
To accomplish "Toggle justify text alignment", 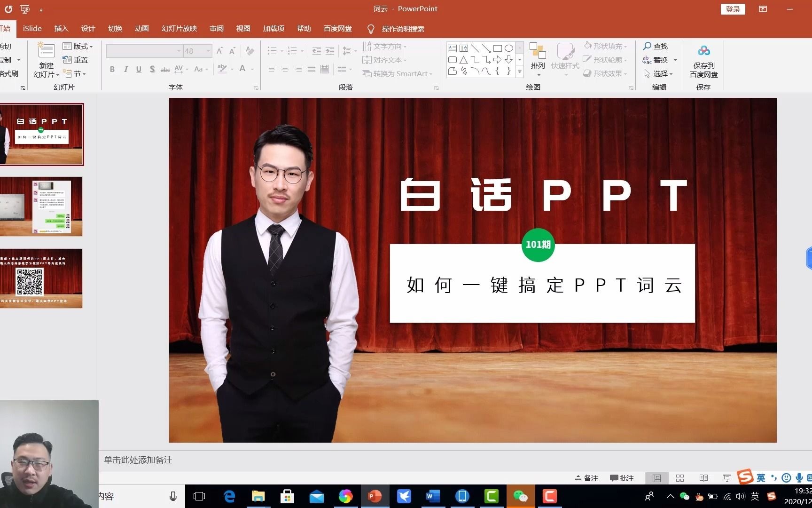I will (x=311, y=69).
